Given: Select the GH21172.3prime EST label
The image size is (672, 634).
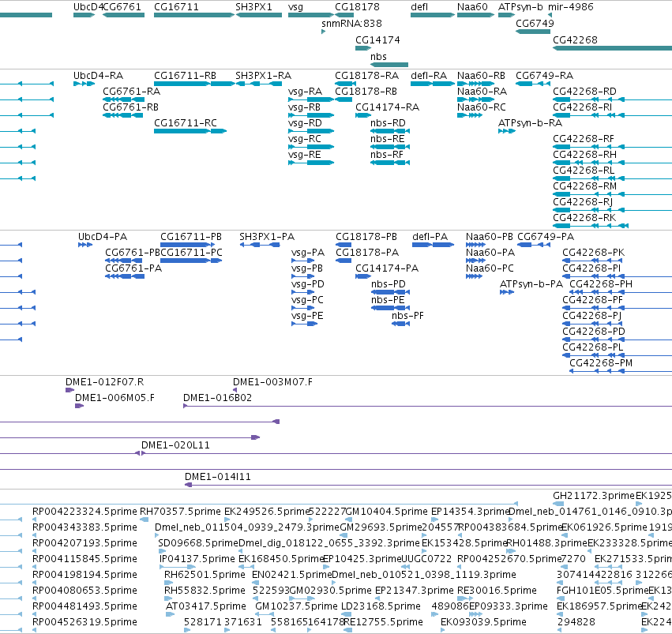Looking at the screenshot, I should coord(594,496).
